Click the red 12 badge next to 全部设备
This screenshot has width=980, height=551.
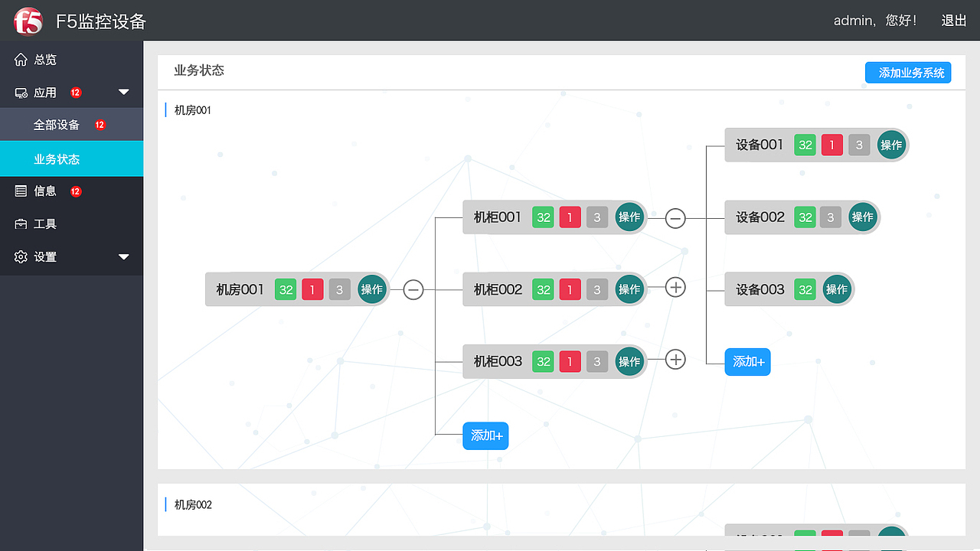click(x=100, y=125)
